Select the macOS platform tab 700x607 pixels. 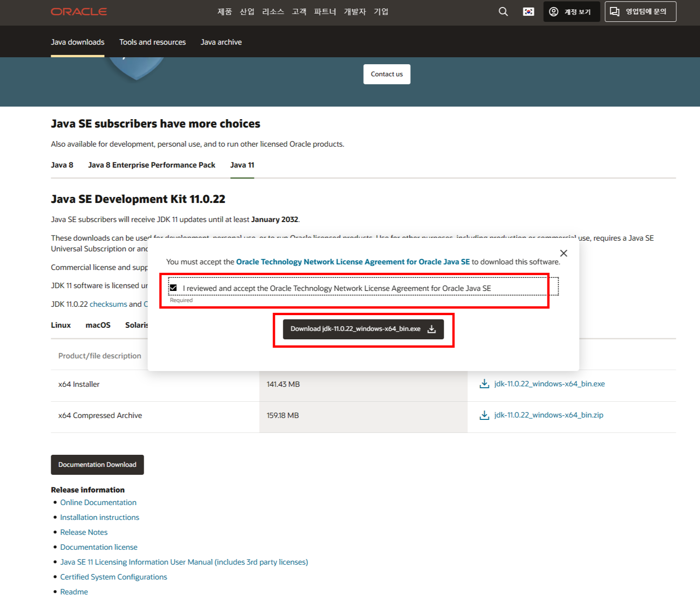[98, 325]
